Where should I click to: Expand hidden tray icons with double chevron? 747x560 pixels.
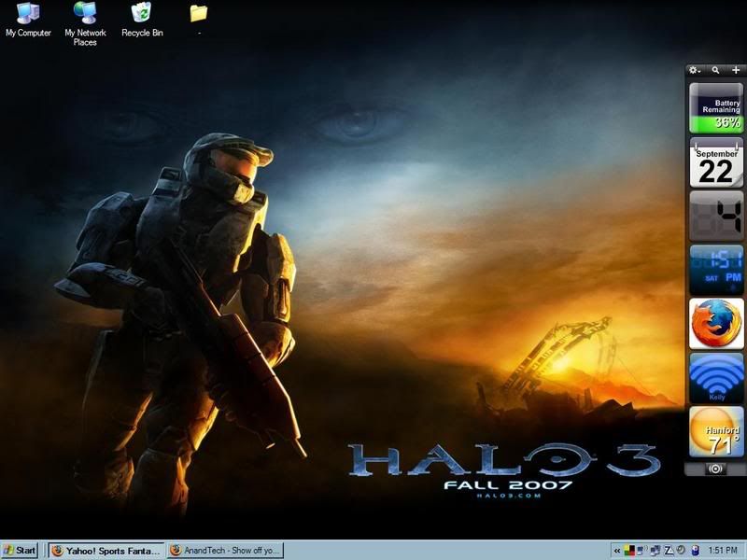coord(617,551)
